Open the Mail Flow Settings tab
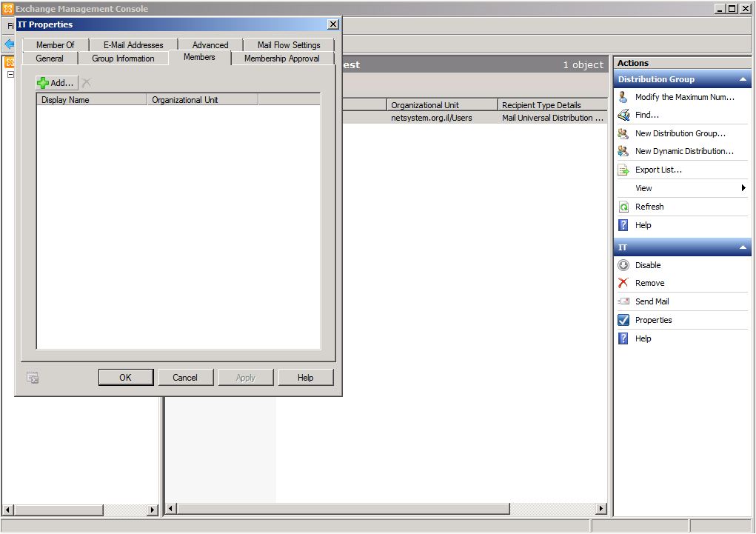Viewport: 756px width, 534px height. (x=289, y=45)
